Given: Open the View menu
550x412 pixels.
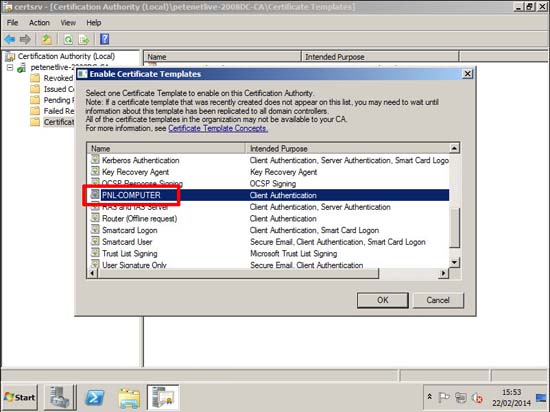Looking at the screenshot, I should point(68,23).
